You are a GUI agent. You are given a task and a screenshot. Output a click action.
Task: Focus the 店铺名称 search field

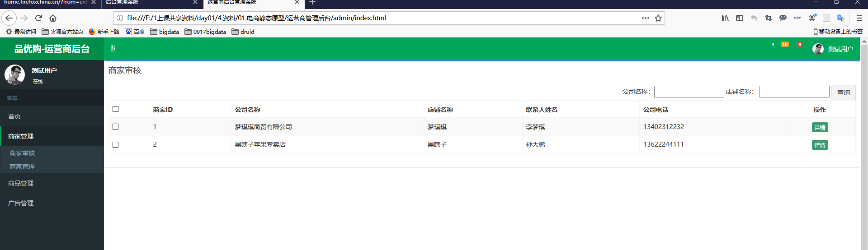tap(794, 92)
